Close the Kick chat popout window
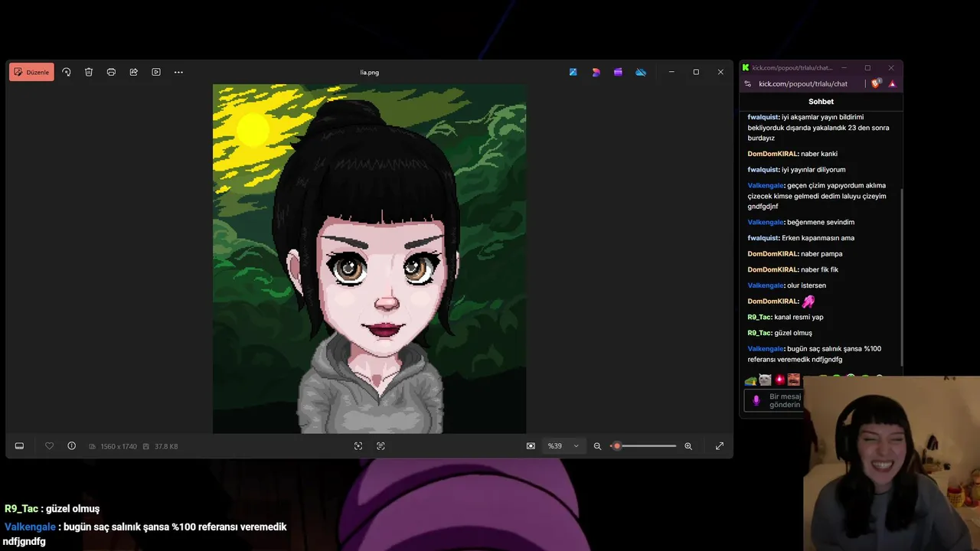Screen dimensions: 980x551 [x=890, y=67]
